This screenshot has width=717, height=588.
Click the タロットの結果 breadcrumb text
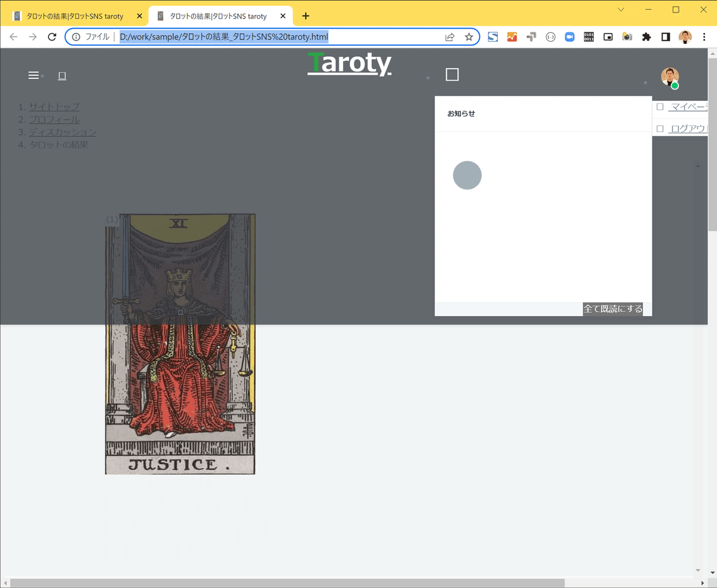pos(59,145)
